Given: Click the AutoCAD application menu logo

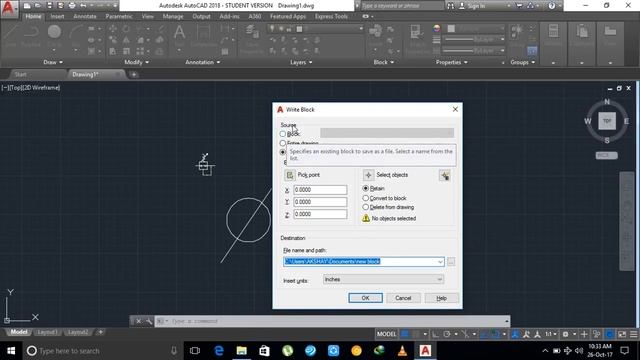Looking at the screenshot, I should coord(9,8).
